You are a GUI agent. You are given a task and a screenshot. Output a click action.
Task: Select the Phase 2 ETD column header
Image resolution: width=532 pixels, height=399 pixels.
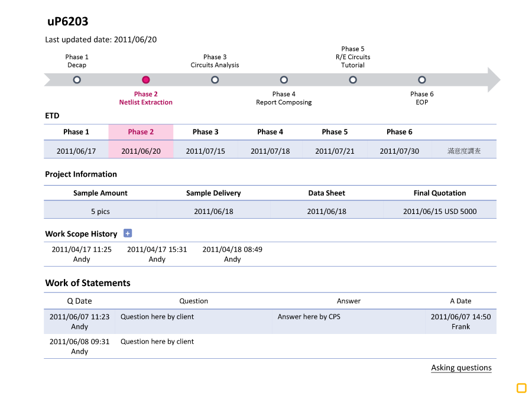click(141, 132)
